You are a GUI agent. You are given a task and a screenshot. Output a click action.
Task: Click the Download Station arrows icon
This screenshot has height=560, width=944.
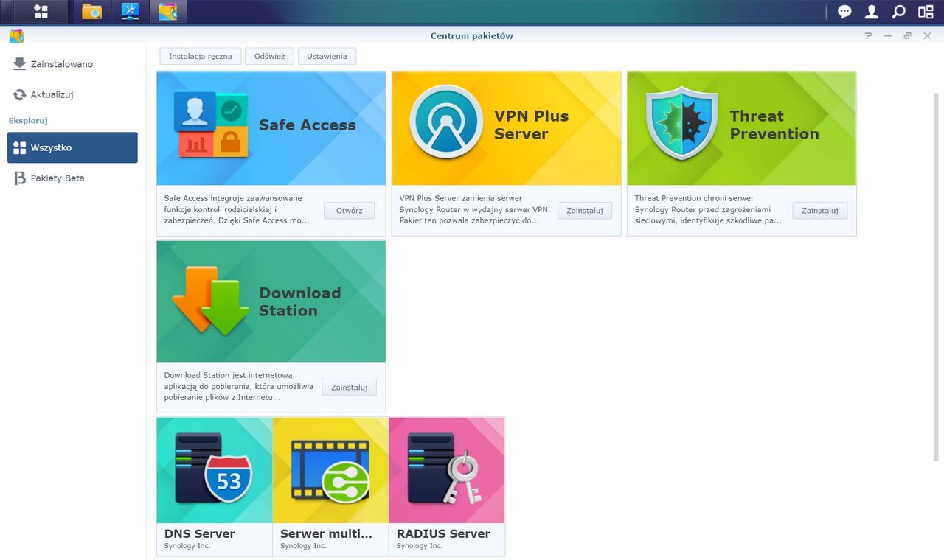point(210,301)
